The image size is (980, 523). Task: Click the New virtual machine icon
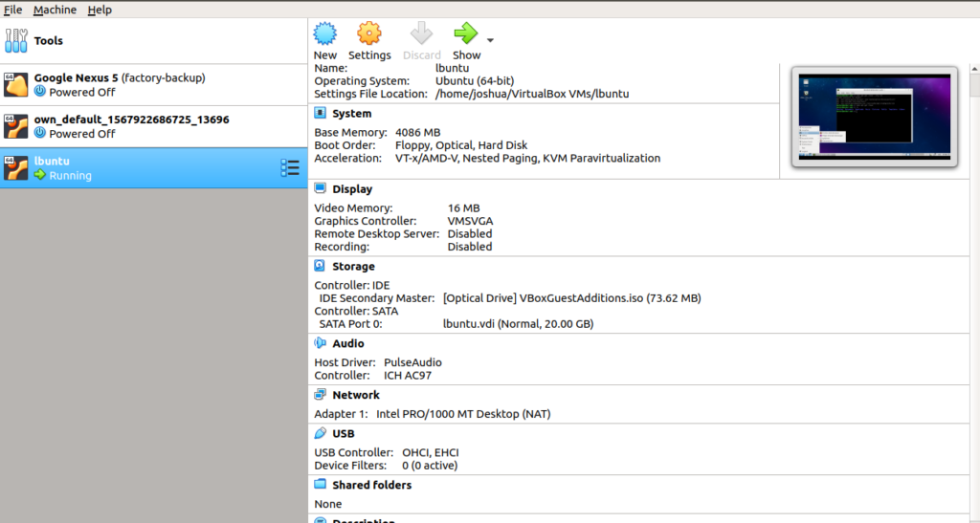pyautogui.click(x=325, y=33)
